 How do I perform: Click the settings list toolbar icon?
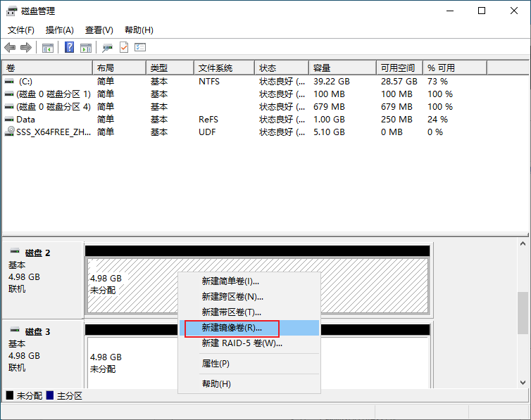140,47
